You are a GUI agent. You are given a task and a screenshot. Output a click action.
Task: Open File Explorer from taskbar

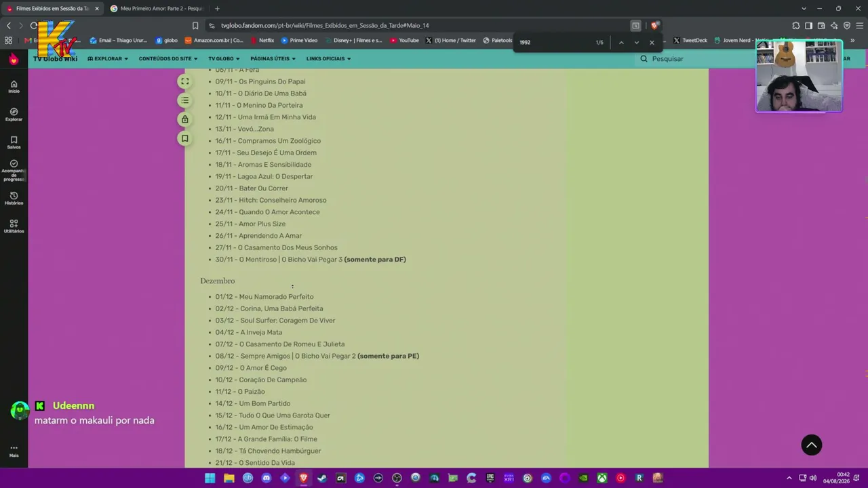(229, 478)
